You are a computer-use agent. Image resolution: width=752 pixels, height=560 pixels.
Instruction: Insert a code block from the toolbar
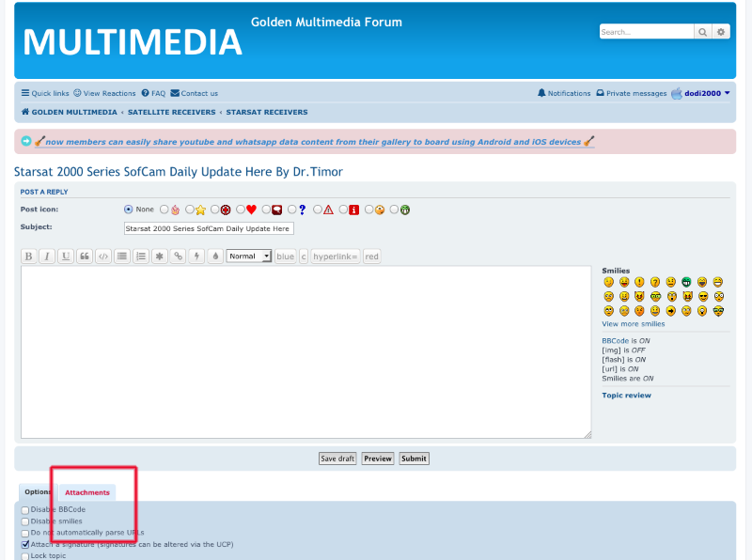(x=103, y=257)
